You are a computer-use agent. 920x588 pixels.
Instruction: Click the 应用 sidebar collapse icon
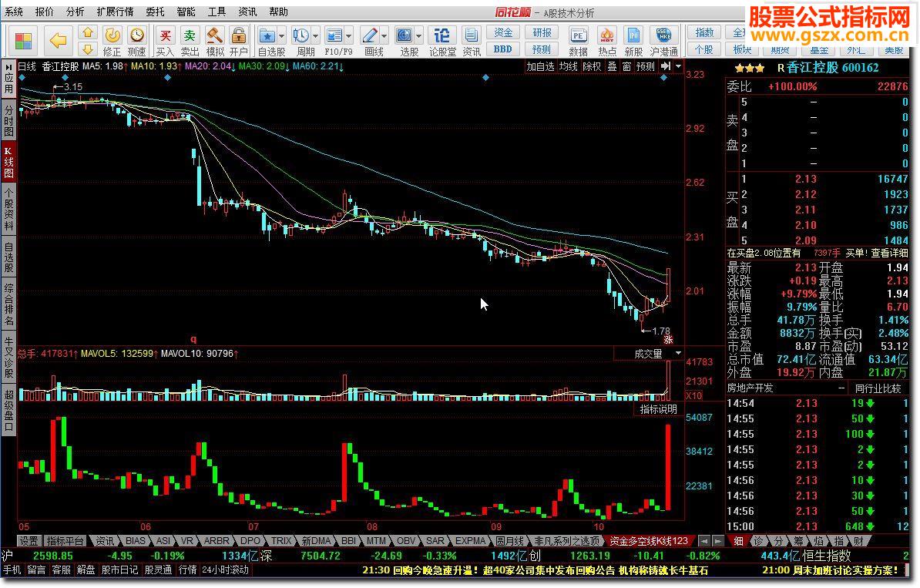8,68
